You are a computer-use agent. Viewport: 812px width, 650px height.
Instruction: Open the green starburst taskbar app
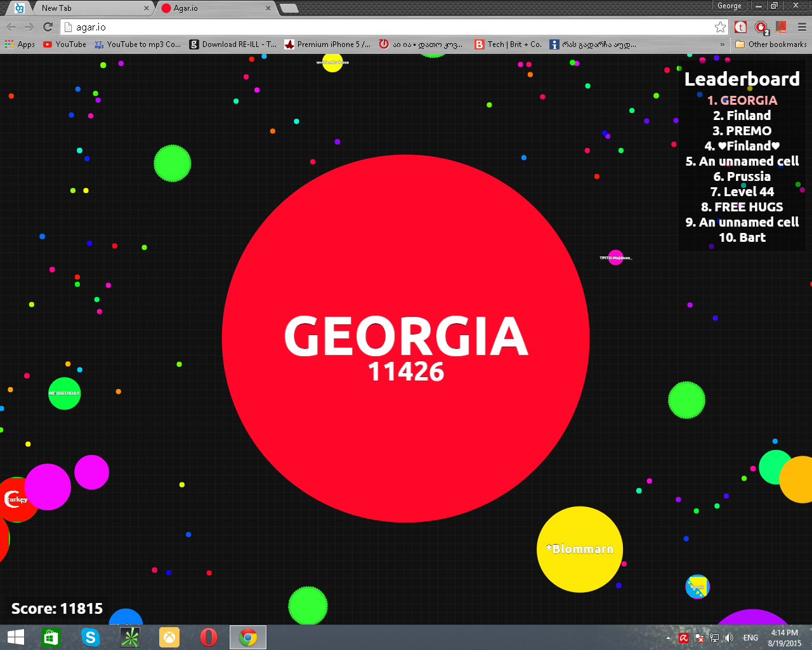coord(130,637)
